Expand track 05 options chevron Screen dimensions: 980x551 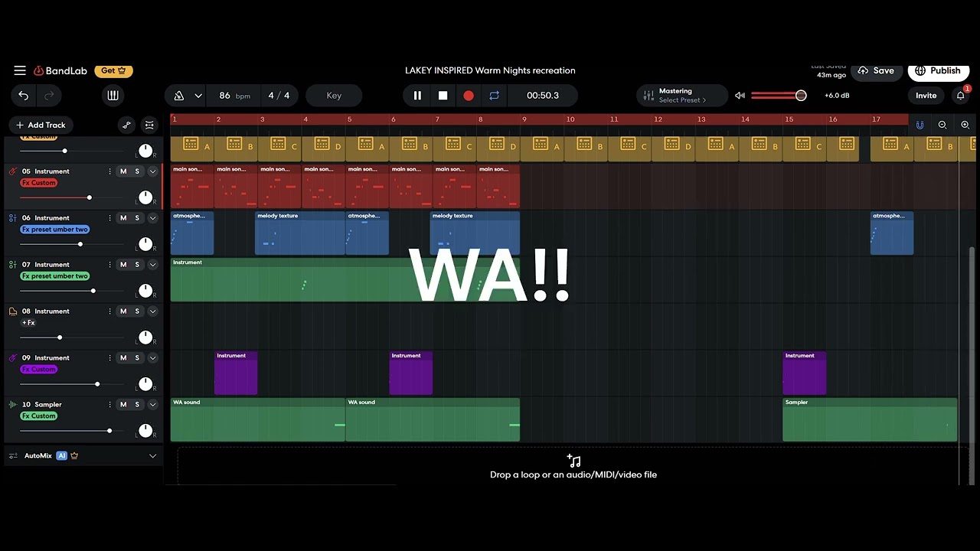(x=152, y=171)
